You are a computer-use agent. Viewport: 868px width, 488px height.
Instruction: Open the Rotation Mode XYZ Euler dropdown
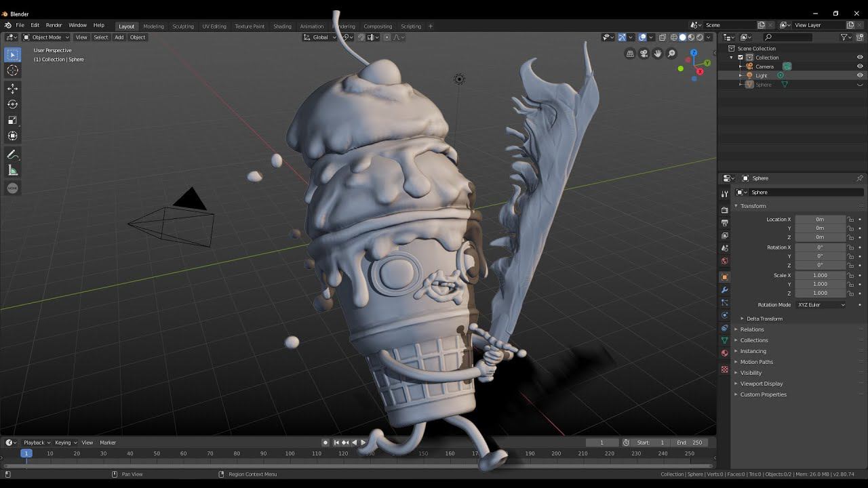click(821, 305)
